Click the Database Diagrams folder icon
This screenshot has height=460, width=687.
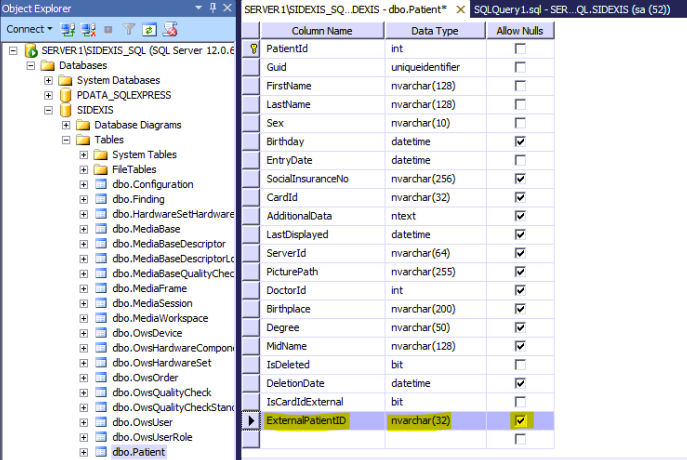coord(83,125)
